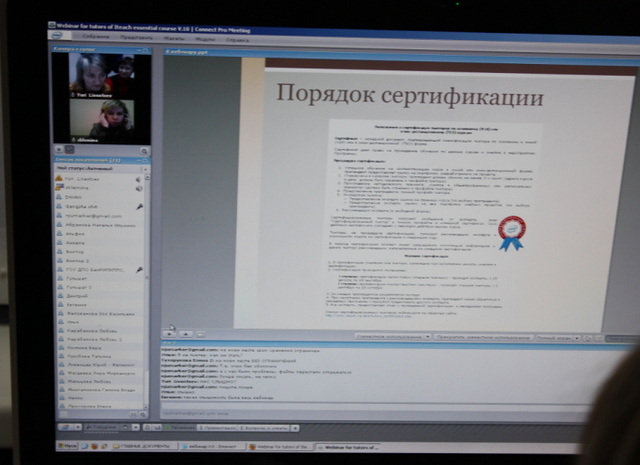Click attendee list bottom-right options icon
The height and width of the screenshot is (465, 640).
[x=142, y=414]
